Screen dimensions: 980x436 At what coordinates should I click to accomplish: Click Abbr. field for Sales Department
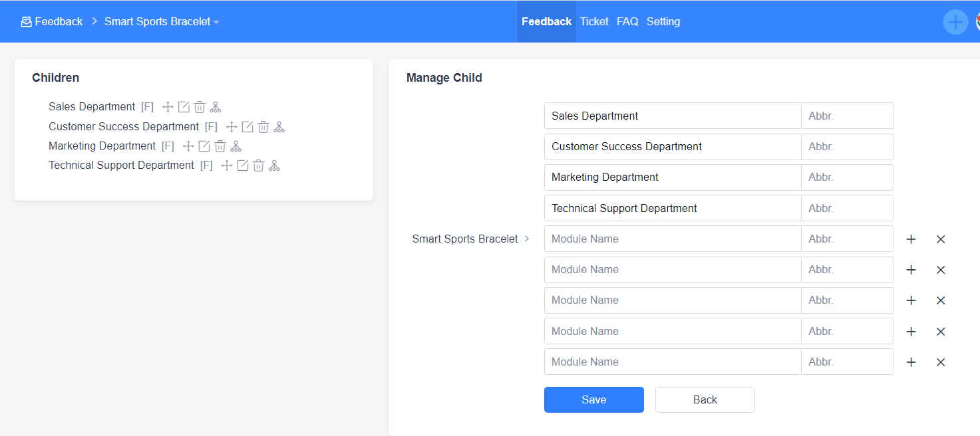click(846, 116)
